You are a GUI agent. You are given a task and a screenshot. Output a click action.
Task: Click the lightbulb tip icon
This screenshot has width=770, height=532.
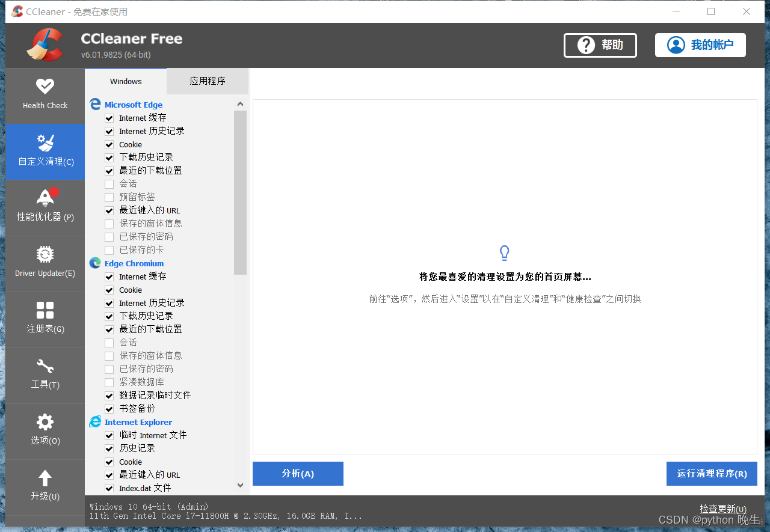[505, 253]
